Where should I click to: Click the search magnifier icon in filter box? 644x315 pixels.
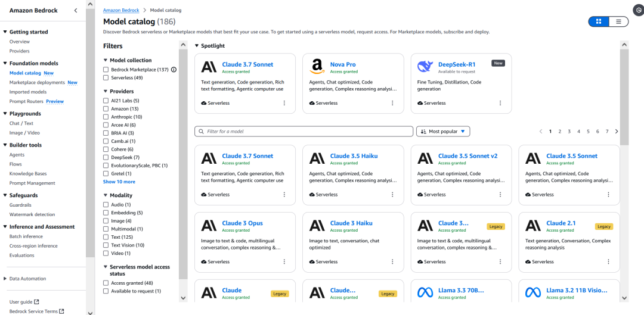pos(202,132)
